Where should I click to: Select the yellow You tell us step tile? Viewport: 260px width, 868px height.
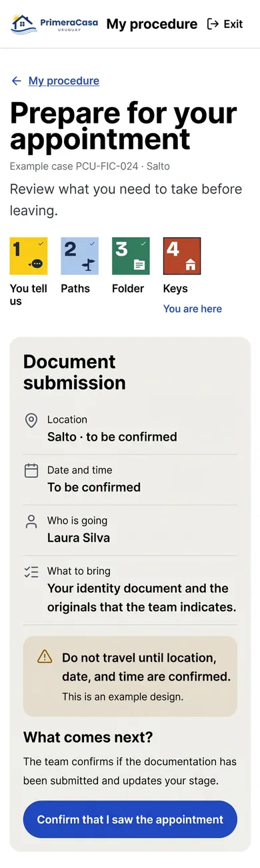pos(29,256)
